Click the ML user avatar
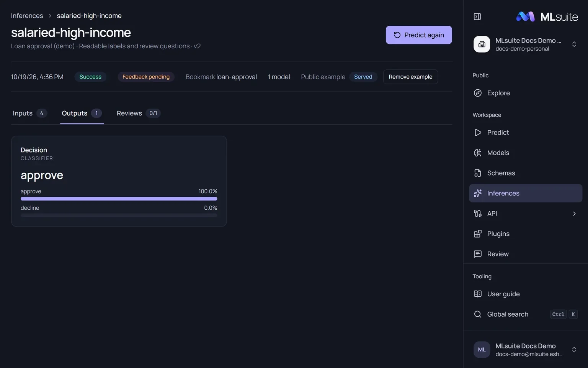Viewport: 588px width, 368px height. [x=482, y=350]
